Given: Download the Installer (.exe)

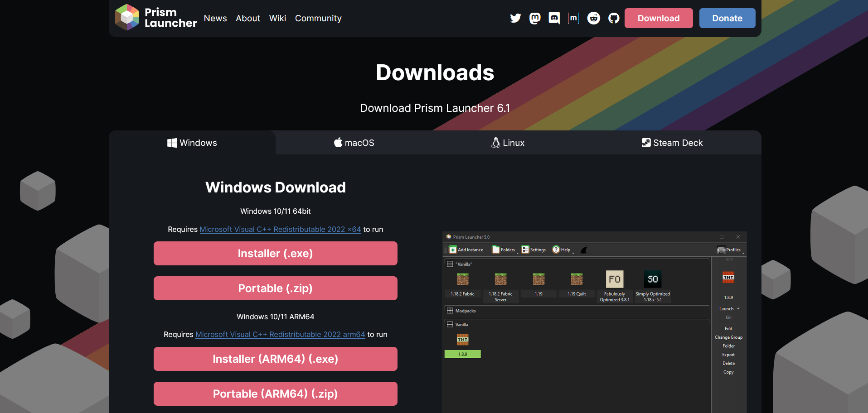Looking at the screenshot, I should (x=276, y=254).
